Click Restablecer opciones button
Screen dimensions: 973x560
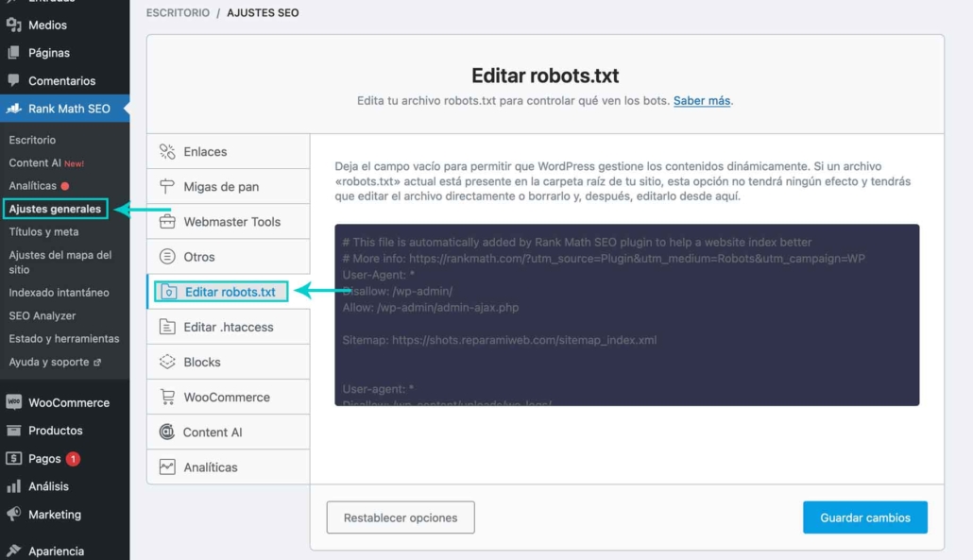pyautogui.click(x=401, y=518)
